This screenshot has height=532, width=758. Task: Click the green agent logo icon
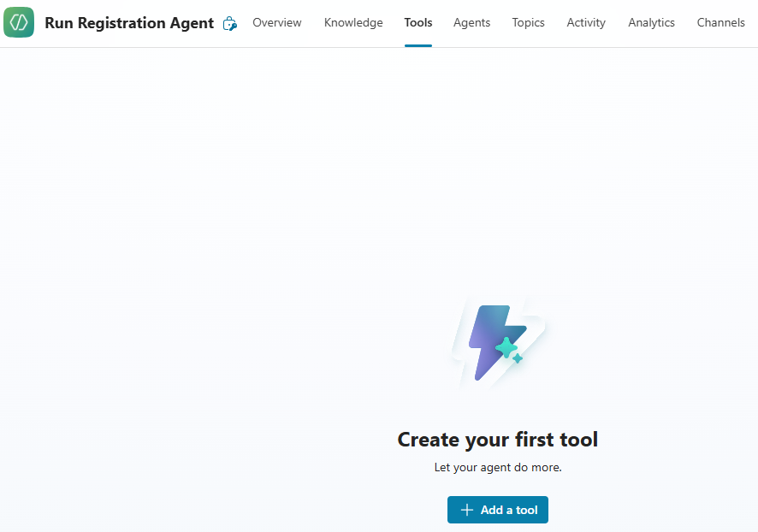pos(19,23)
